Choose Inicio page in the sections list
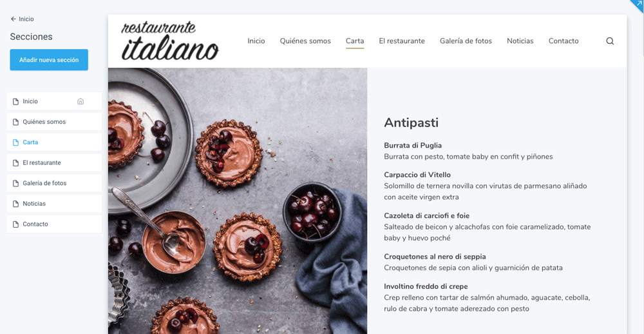Screen dimensions: 644x334 [54, 101]
